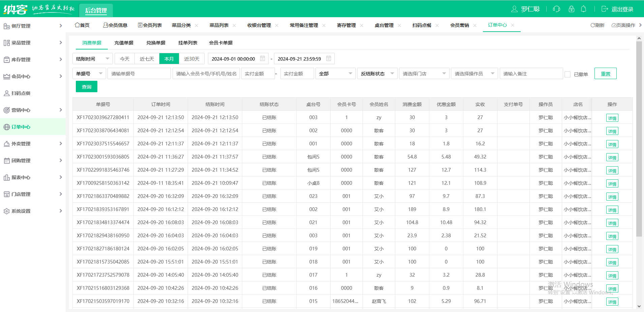Switch to the 挂单列表 tab
This screenshot has height=312, width=644.
click(188, 43)
